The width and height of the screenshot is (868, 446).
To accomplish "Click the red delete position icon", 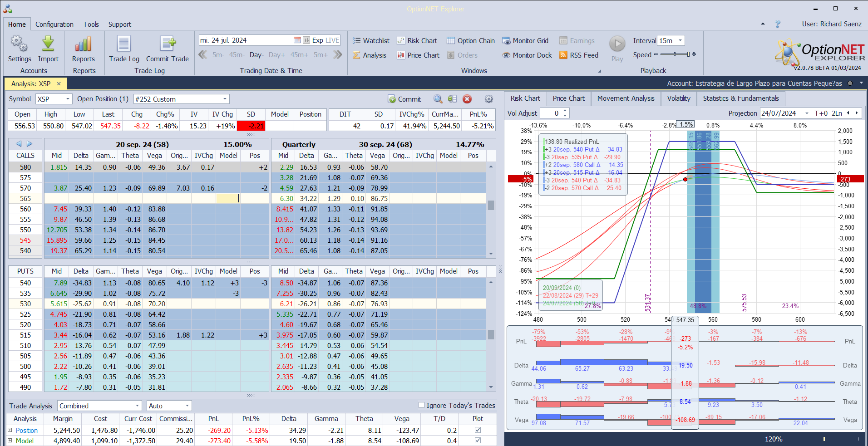I will 467,99.
